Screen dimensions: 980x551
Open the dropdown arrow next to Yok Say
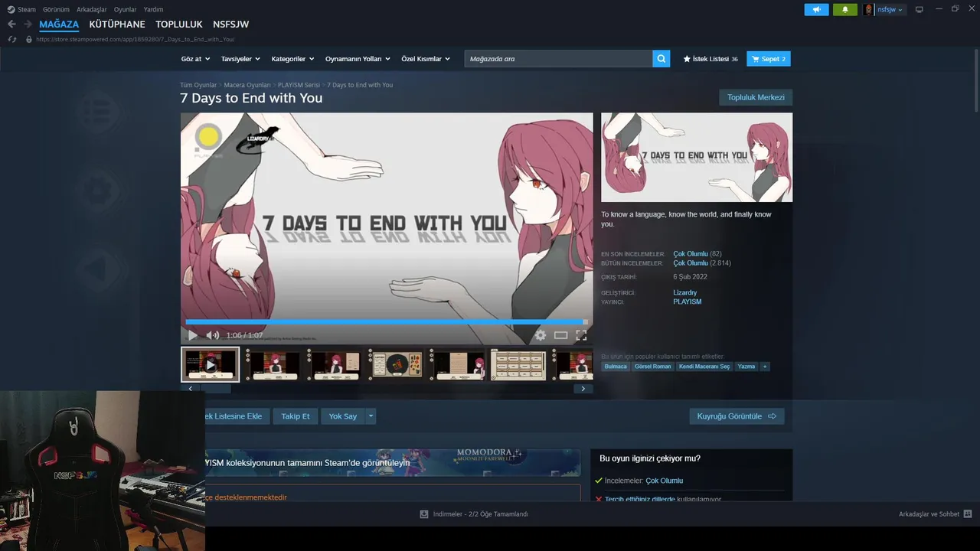coord(371,416)
